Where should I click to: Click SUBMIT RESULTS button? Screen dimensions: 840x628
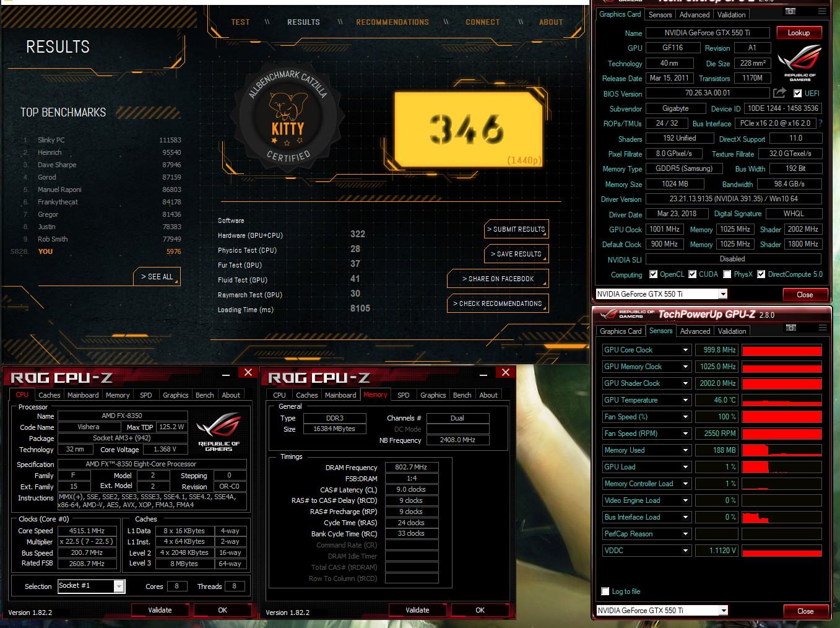pyautogui.click(x=517, y=229)
